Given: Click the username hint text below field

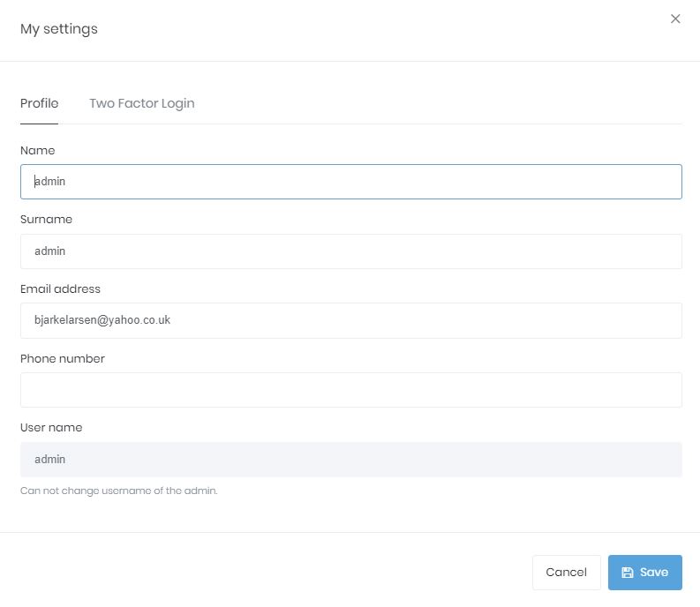Looking at the screenshot, I should 118,491.
